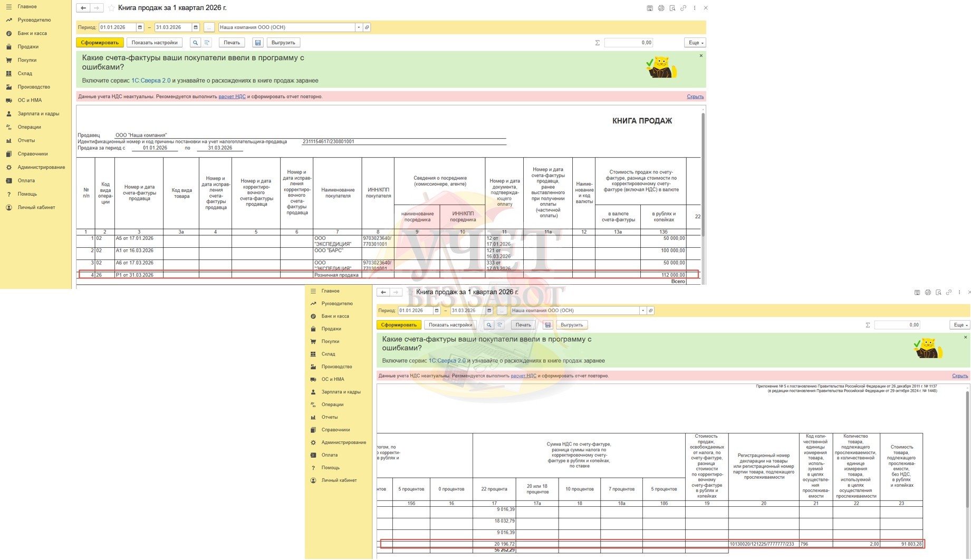Select the Розничная продажа row in the sales book
Screen dimensions: 971x560
[337, 275]
